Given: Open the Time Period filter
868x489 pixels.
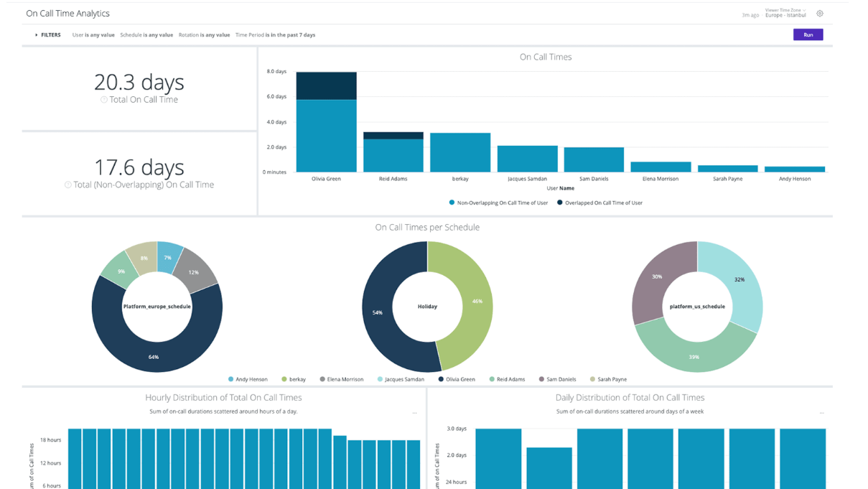Looking at the screenshot, I should coord(275,34).
